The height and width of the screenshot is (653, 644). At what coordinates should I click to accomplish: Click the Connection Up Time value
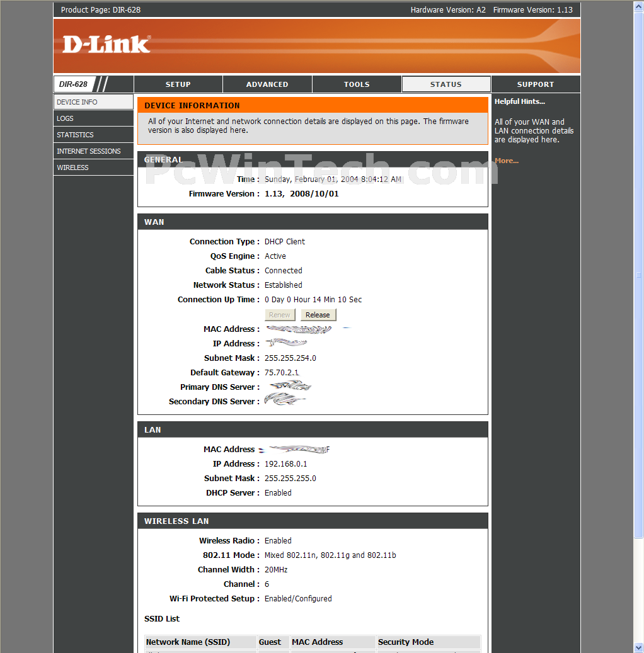coord(313,300)
